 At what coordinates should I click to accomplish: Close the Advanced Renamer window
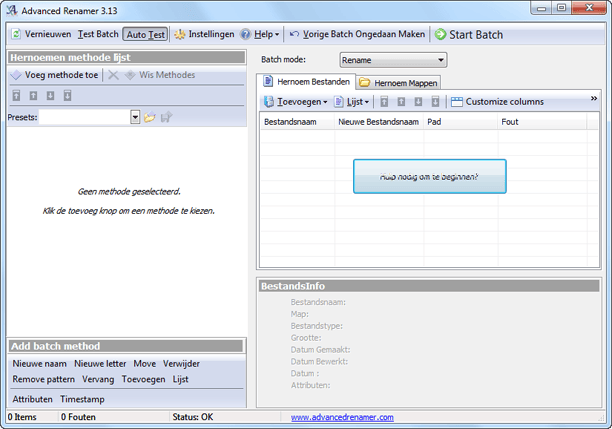coord(589,8)
